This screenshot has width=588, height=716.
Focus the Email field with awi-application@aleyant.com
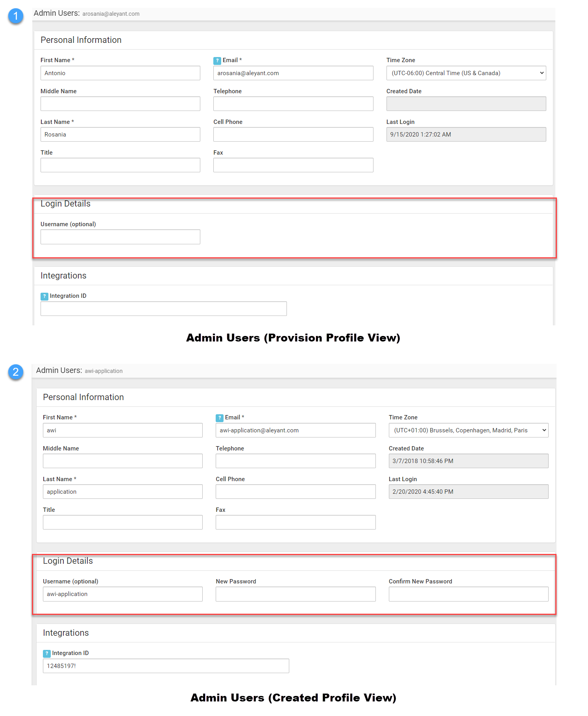[296, 430]
